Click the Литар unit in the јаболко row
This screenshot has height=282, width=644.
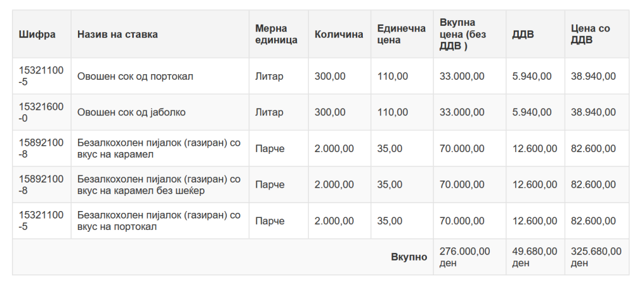point(269,112)
